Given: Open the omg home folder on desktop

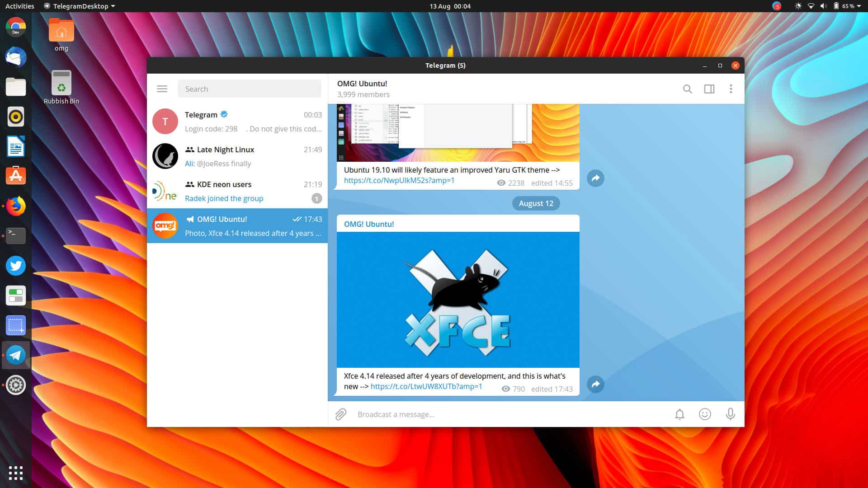Looking at the screenshot, I should [x=61, y=35].
